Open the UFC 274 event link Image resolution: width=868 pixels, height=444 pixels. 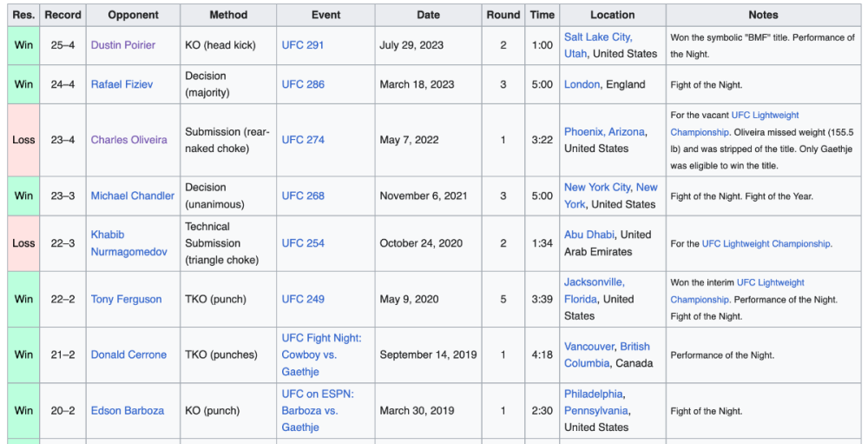click(x=303, y=140)
